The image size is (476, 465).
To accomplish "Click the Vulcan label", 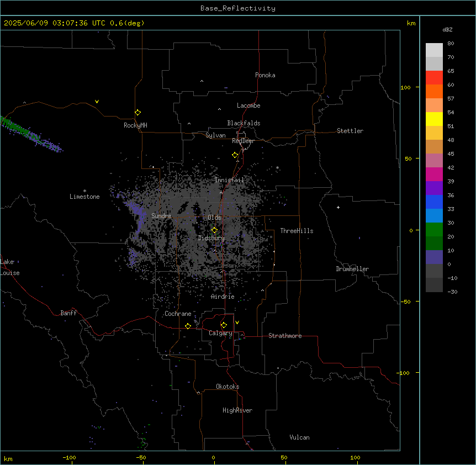I will tap(300, 437).
